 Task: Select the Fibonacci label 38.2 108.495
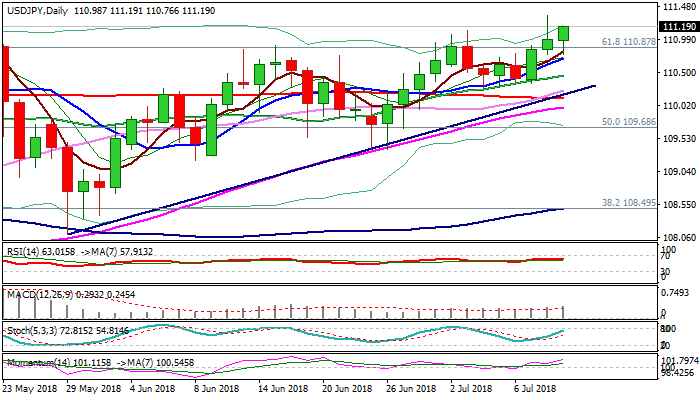(629, 203)
